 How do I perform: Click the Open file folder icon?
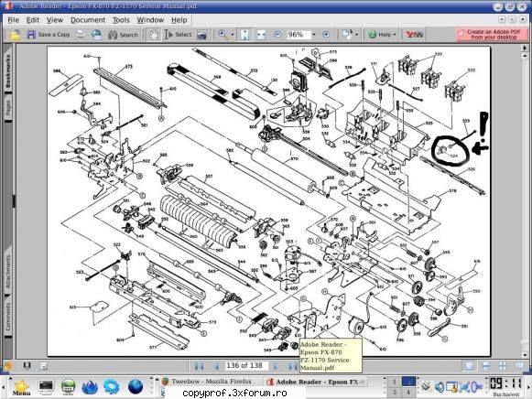16,35
